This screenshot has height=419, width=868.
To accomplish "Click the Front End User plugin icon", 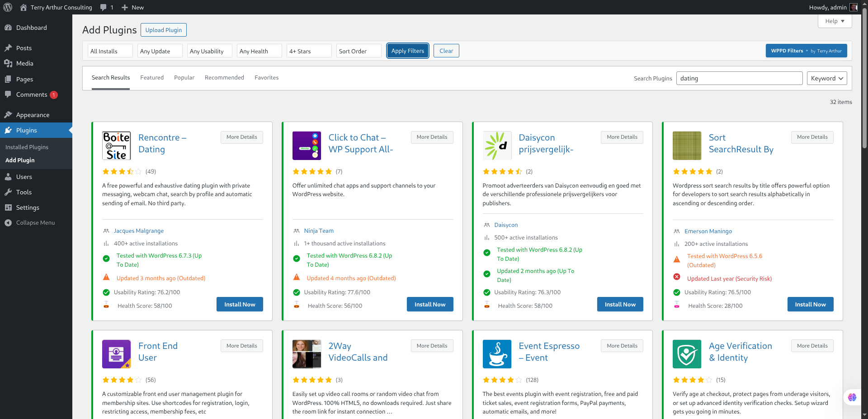I will [x=117, y=354].
